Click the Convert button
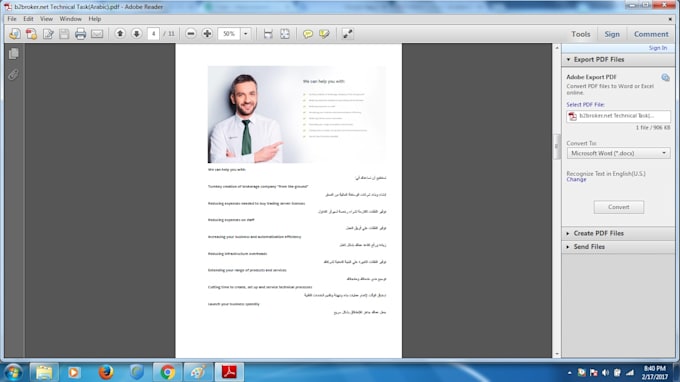The image size is (680, 382). 619,207
